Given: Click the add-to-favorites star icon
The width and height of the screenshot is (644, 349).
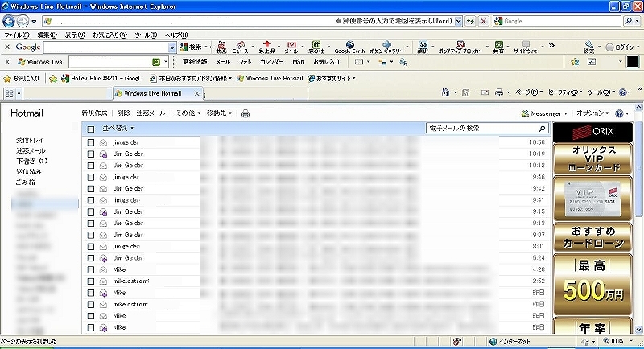Looking at the screenshot, I should [x=53, y=78].
